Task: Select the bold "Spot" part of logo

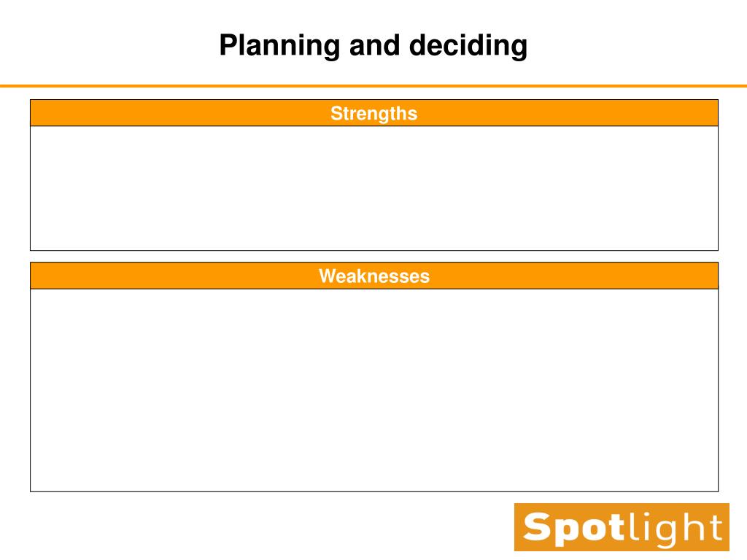Action: pyautogui.click(x=574, y=529)
